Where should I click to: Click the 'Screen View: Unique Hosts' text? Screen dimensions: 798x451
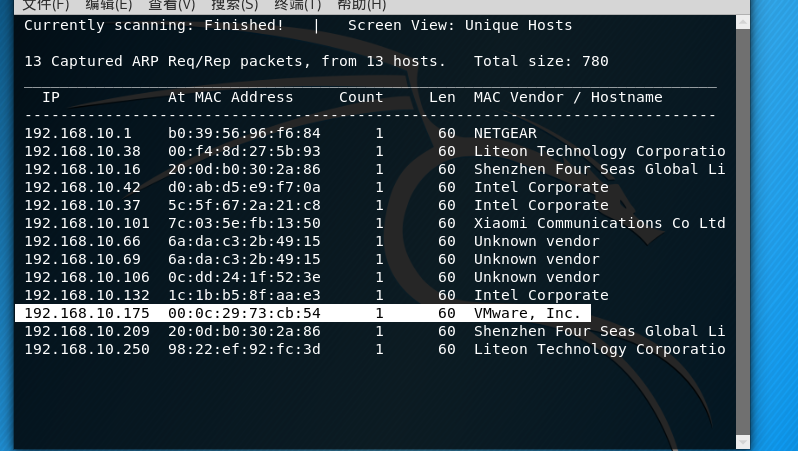[460, 25]
